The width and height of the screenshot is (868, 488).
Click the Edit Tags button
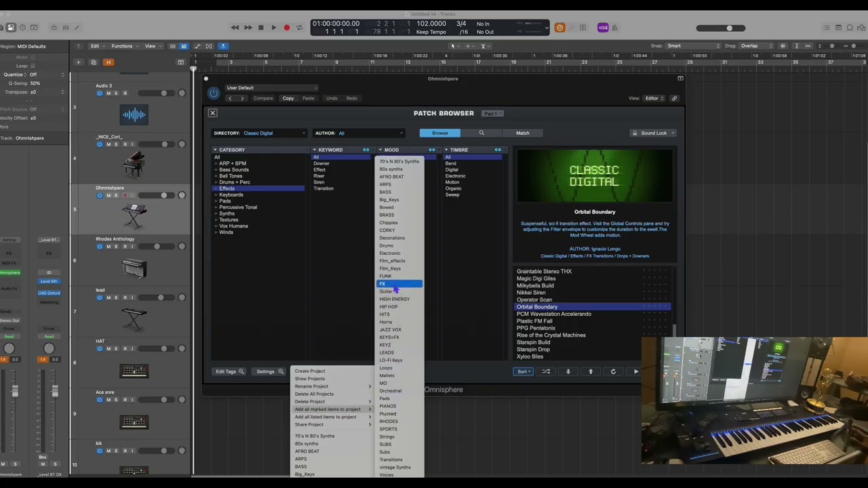pyautogui.click(x=229, y=371)
